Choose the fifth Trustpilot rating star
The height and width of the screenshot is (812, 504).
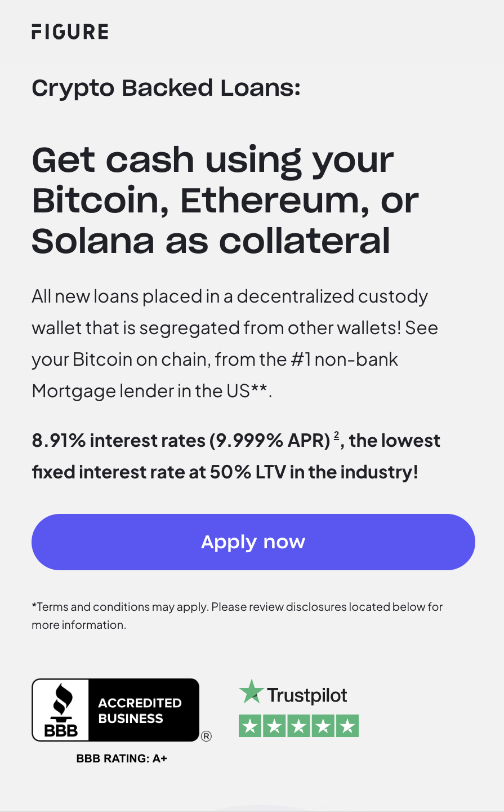347,726
